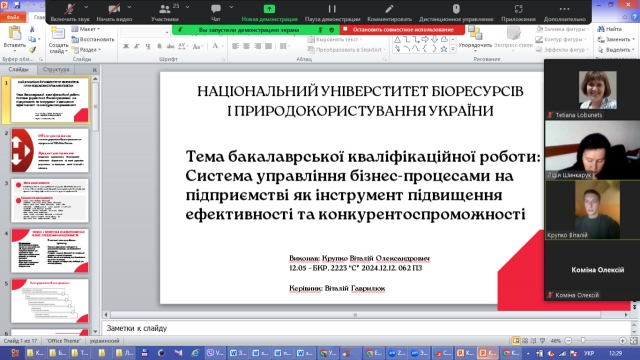Open the Раздел section dropdown
The height and width of the screenshot is (360, 640).
pos(87,50)
